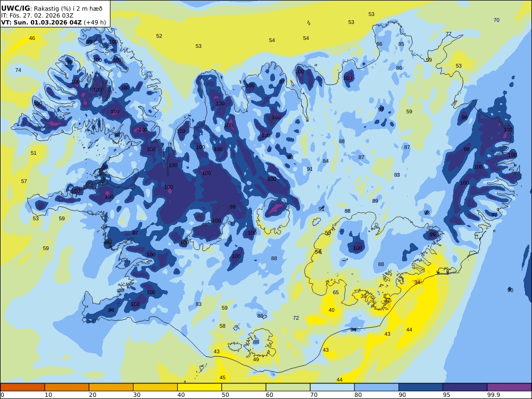
Task: Click the legend tick label '95'
Action: [446, 395]
